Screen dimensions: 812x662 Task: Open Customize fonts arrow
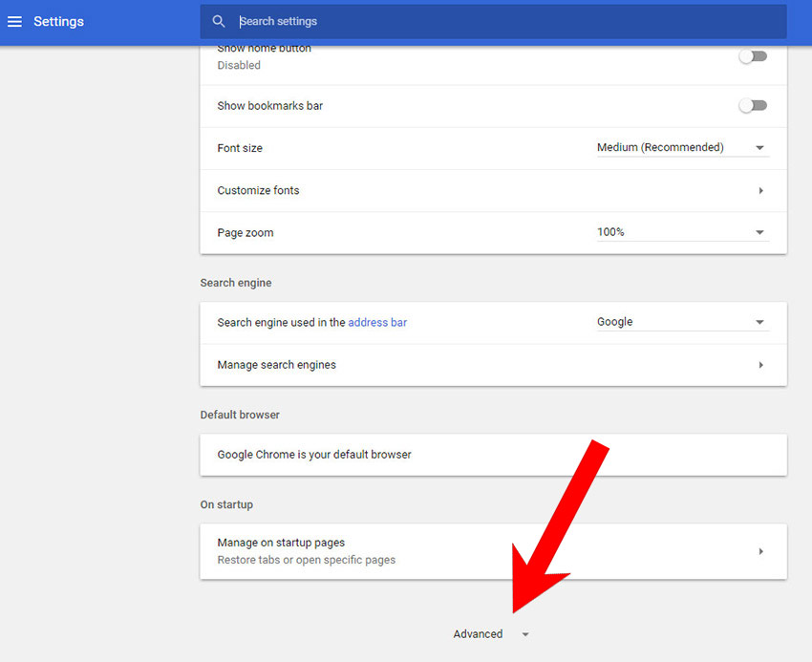(760, 191)
